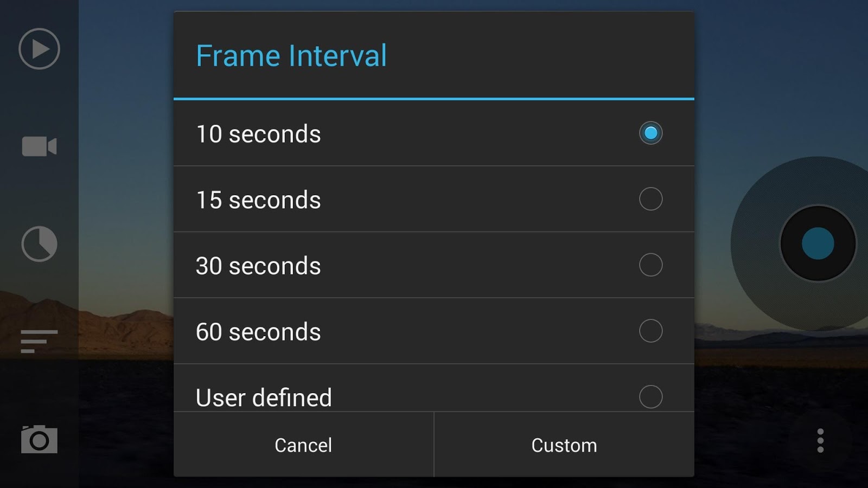Select the still camera icon

point(38,440)
